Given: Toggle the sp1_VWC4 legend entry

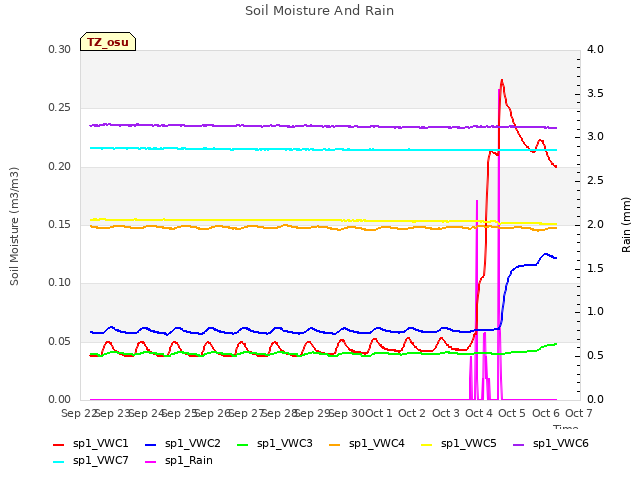Looking at the screenshot, I should [367, 444].
